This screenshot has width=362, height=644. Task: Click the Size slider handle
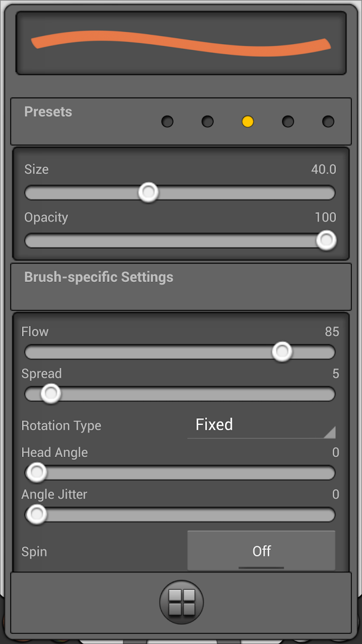[x=148, y=193]
